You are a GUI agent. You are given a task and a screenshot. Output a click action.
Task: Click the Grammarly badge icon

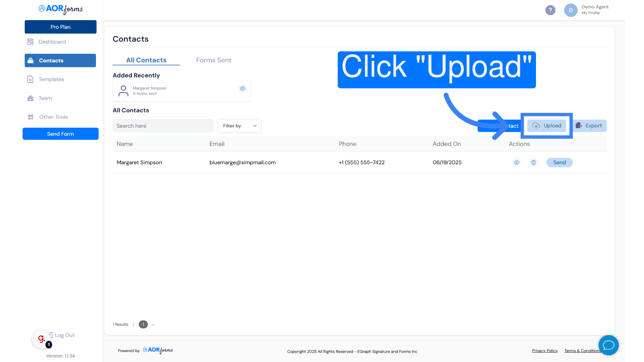pos(42,339)
